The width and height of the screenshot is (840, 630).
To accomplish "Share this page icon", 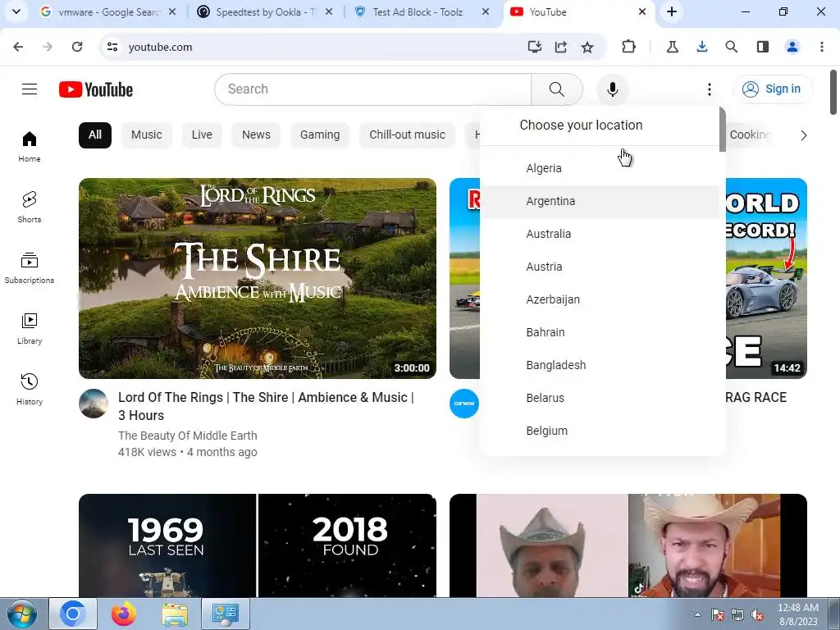I will (x=561, y=47).
